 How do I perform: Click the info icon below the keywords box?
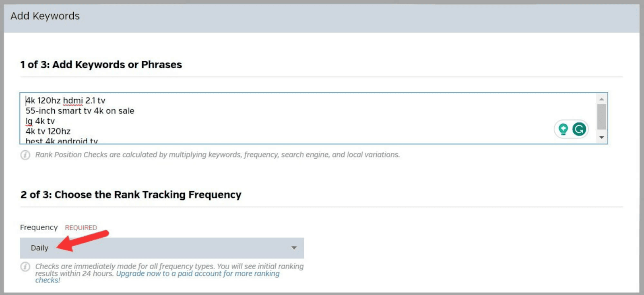coord(25,154)
